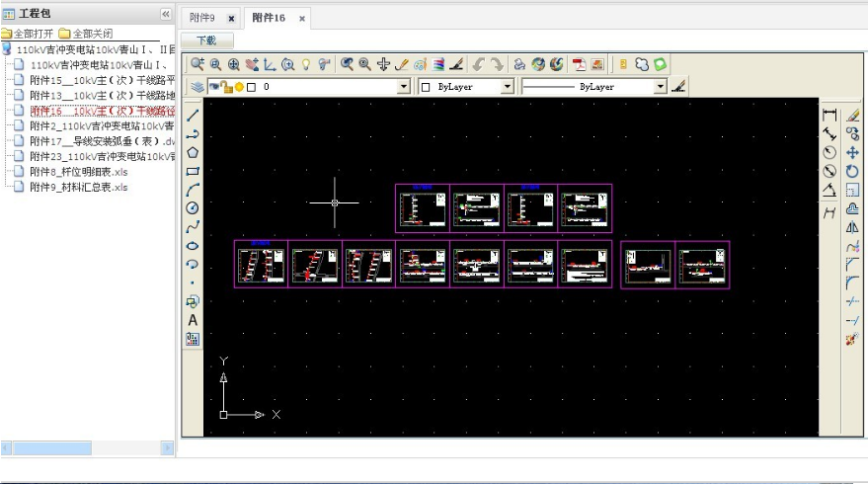Select the Polygon drawing tool
This screenshot has height=484, width=868.
coord(193,152)
